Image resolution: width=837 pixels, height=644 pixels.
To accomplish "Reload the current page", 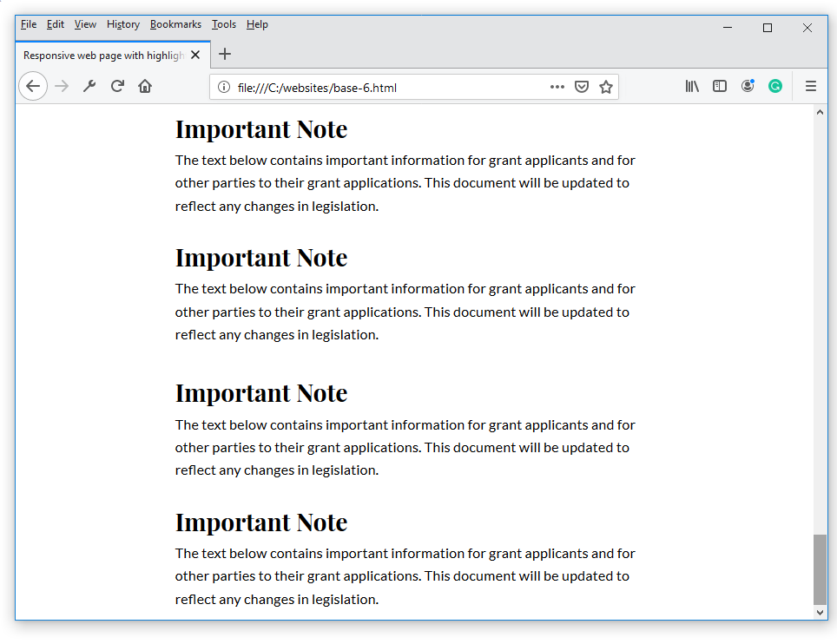I will click(x=117, y=86).
